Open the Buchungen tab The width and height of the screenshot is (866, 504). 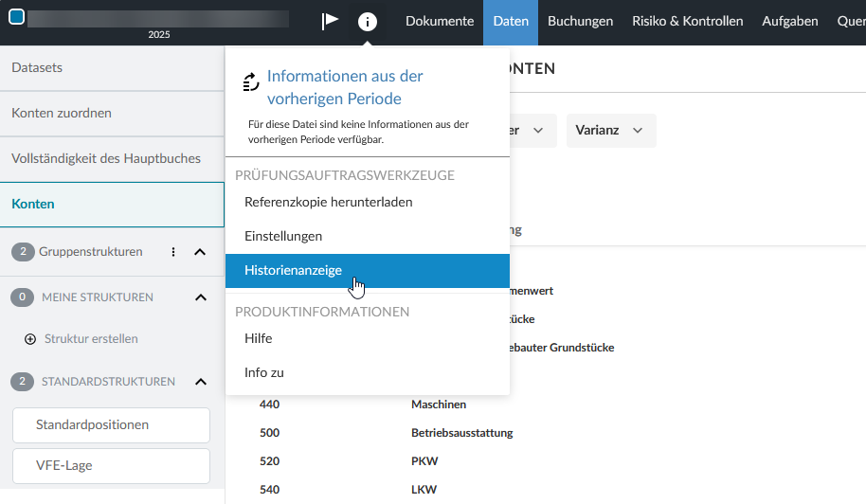coord(581,22)
